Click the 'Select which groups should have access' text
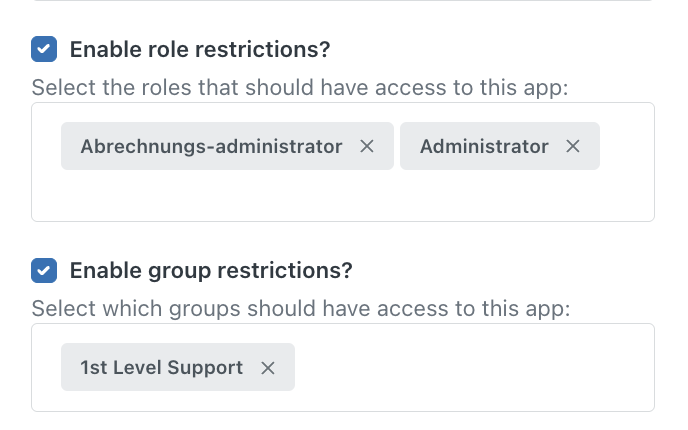The image size is (688, 430). tap(301, 308)
